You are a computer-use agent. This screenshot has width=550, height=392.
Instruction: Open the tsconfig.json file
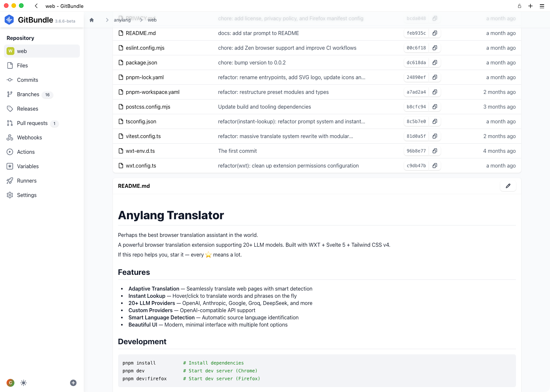141,121
